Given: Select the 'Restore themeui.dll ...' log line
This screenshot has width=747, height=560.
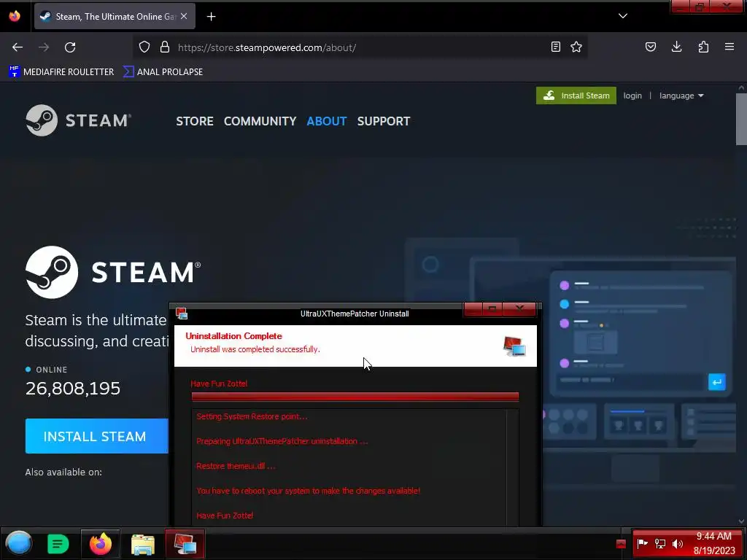Looking at the screenshot, I should (x=236, y=466).
